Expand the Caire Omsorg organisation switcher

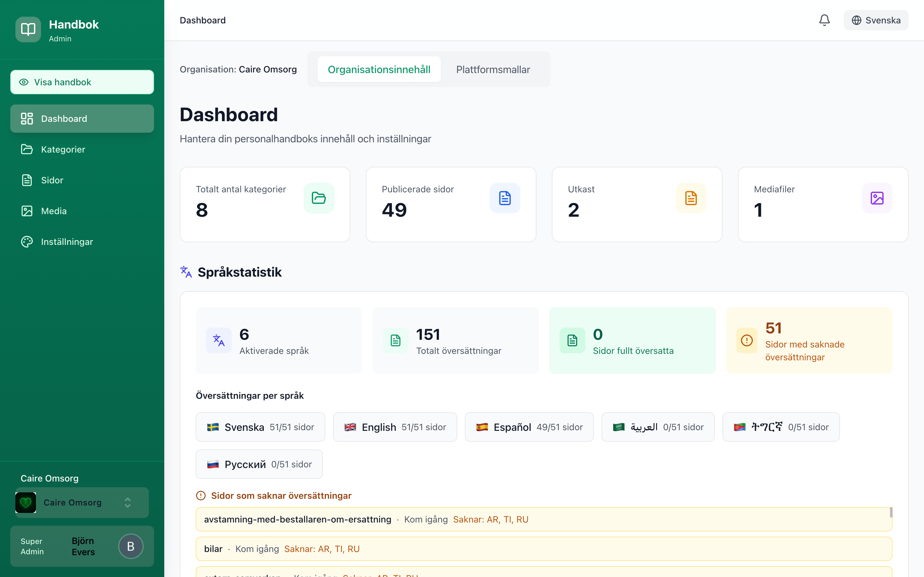pyautogui.click(x=127, y=503)
